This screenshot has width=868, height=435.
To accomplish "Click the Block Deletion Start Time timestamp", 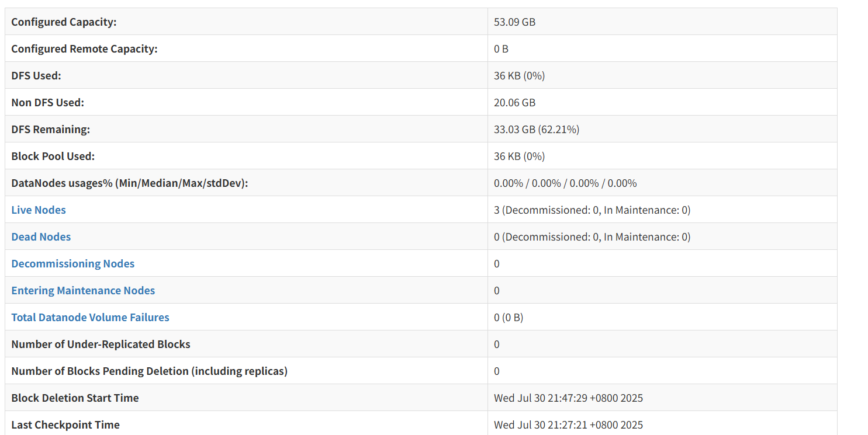I will click(568, 398).
